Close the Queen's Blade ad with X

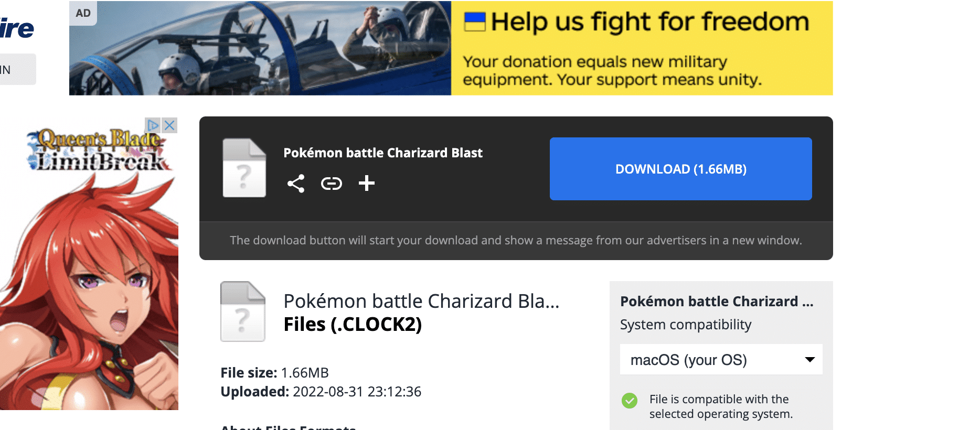tap(169, 125)
